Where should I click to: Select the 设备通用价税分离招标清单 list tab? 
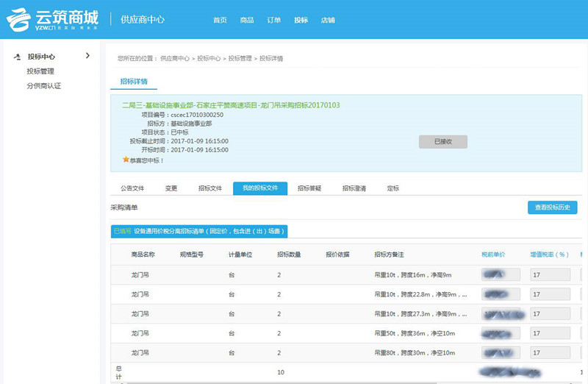[x=199, y=231]
